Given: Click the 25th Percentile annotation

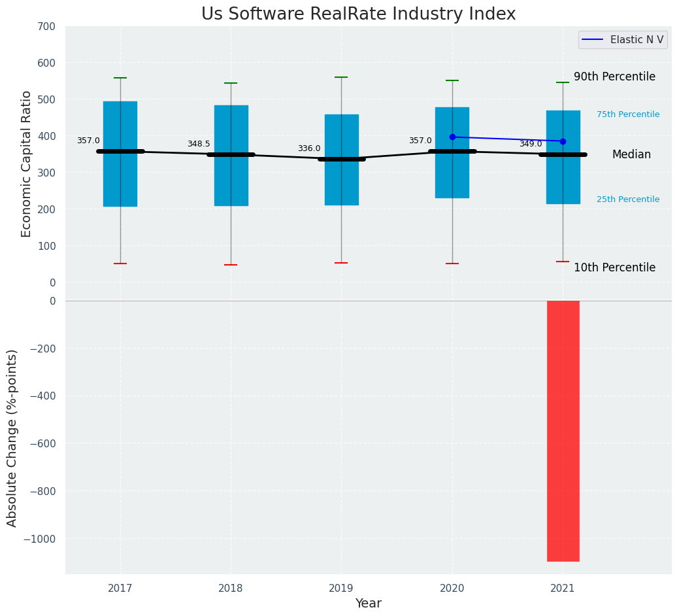Looking at the screenshot, I should click(x=628, y=199).
